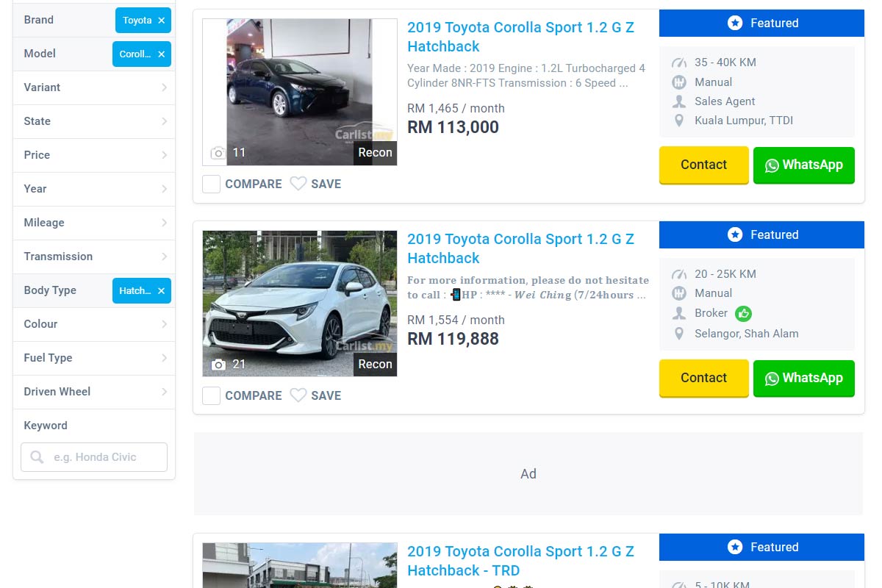Tick Compare checkbox for the RM 113,000 Corolla
The width and height of the screenshot is (882, 588).
pos(212,184)
